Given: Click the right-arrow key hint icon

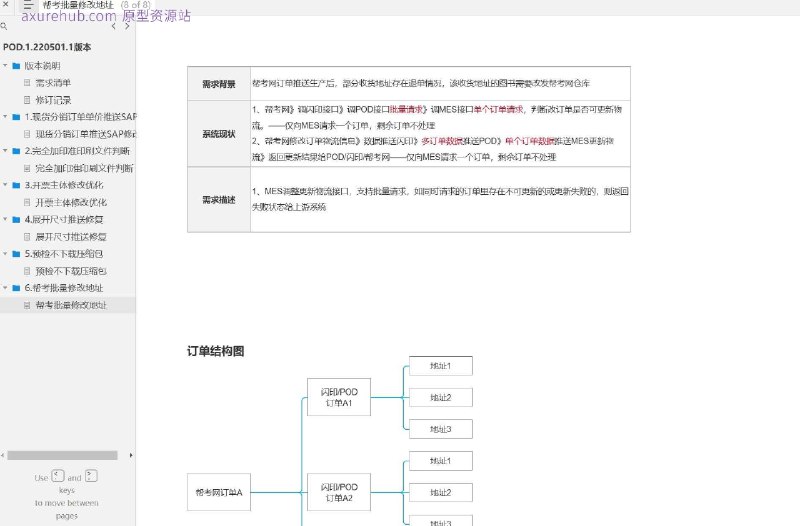Looking at the screenshot, I should [91, 476].
